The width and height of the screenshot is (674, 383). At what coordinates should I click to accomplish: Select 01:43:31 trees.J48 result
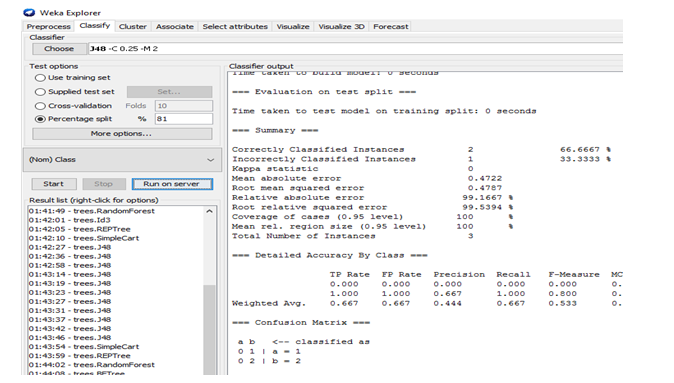tap(70, 310)
